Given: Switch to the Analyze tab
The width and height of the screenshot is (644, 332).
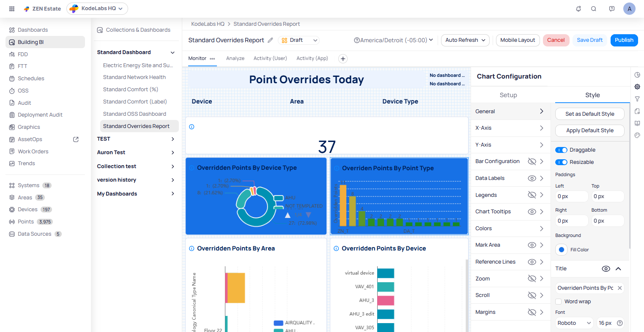Looking at the screenshot, I should [235, 58].
